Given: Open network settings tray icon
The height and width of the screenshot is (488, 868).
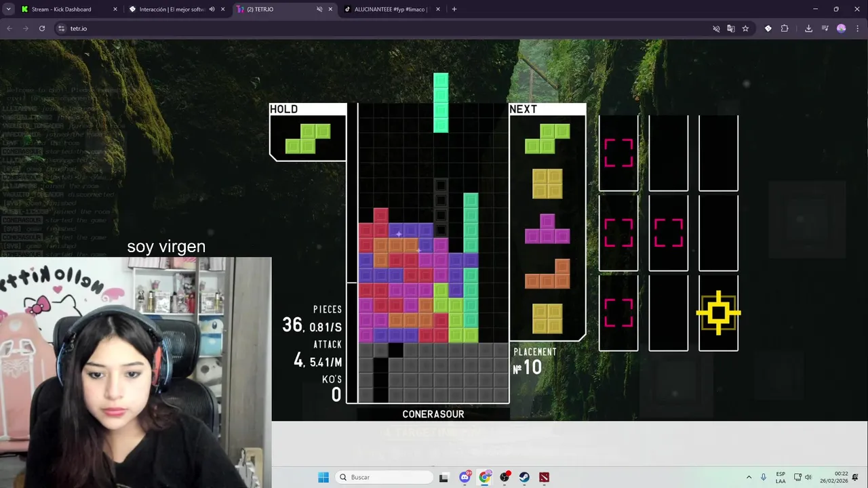Looking at the screenshot, I should point(797,477).
